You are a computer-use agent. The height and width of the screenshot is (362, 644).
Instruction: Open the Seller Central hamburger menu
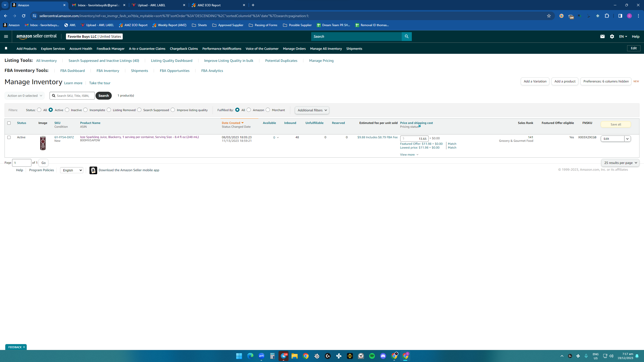[6, 36]
